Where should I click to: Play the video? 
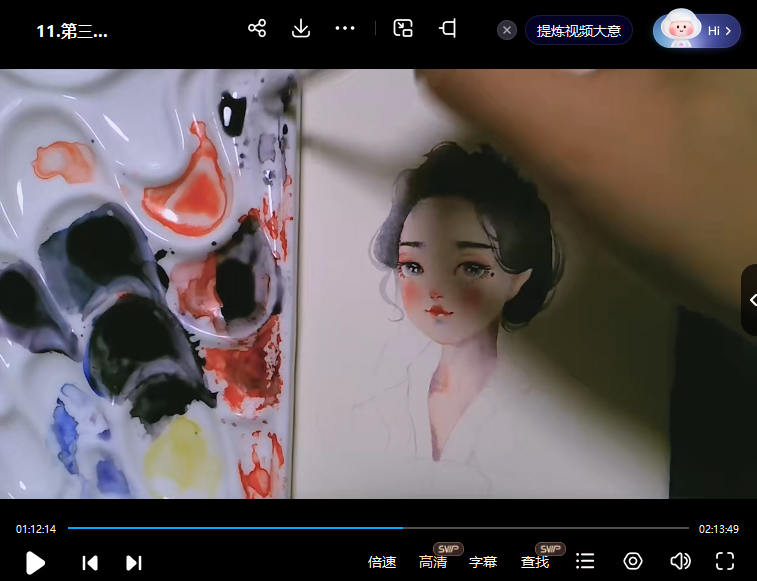click(35, 562)
